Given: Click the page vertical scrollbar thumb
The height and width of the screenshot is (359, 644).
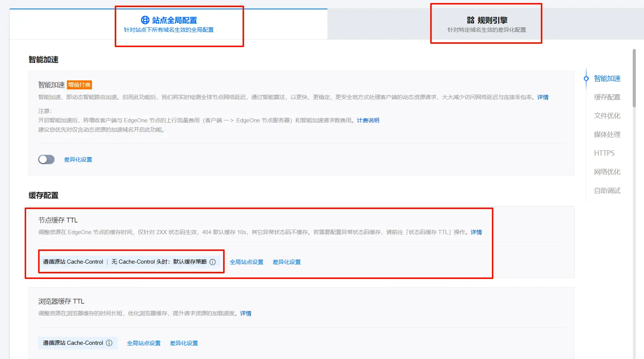Looking at the screenshot, I should coord(634,78).
